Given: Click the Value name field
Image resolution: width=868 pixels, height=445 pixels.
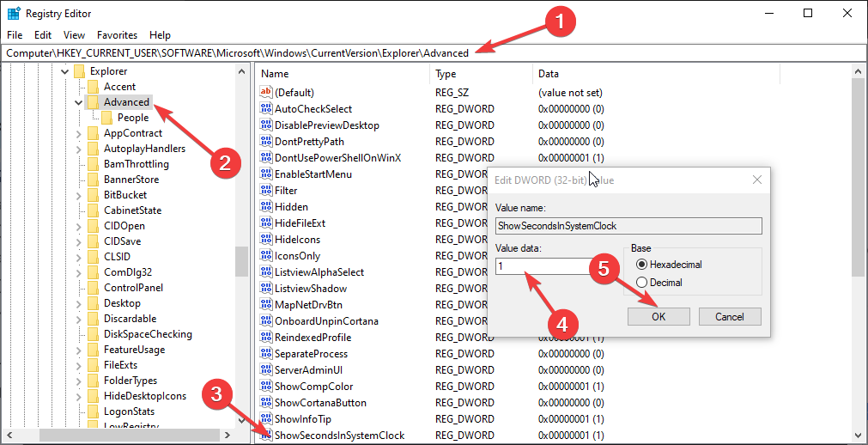Looking at the screenshot, I should (x=628, y=226).
